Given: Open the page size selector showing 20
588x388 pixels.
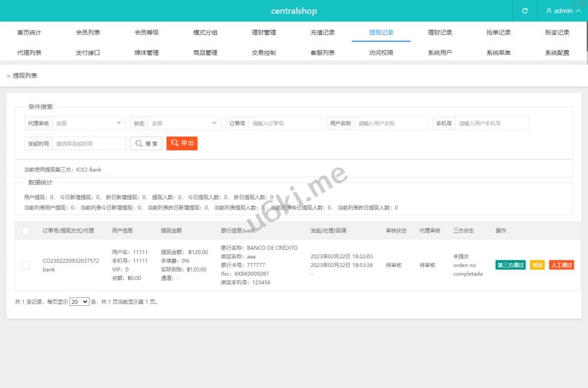Looking at the screenshot, I should pos(79,301).
